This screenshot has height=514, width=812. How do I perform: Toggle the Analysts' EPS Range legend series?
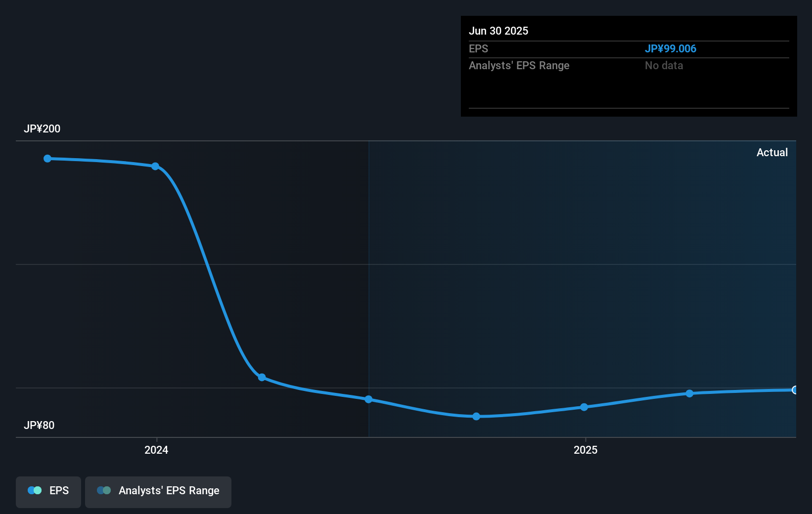tap(158, 492)
